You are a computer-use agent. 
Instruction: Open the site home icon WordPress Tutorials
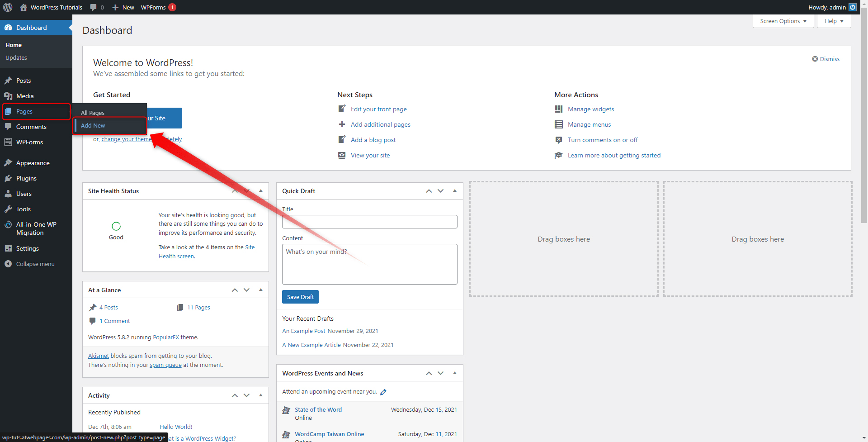(51, 7)
